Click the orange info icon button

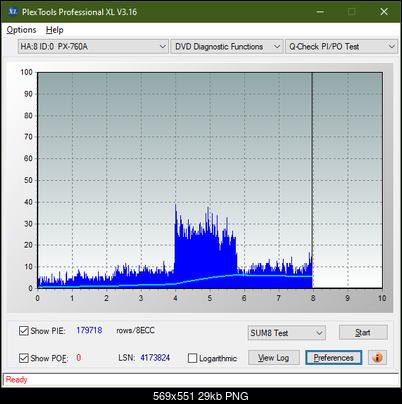(377, 358)
